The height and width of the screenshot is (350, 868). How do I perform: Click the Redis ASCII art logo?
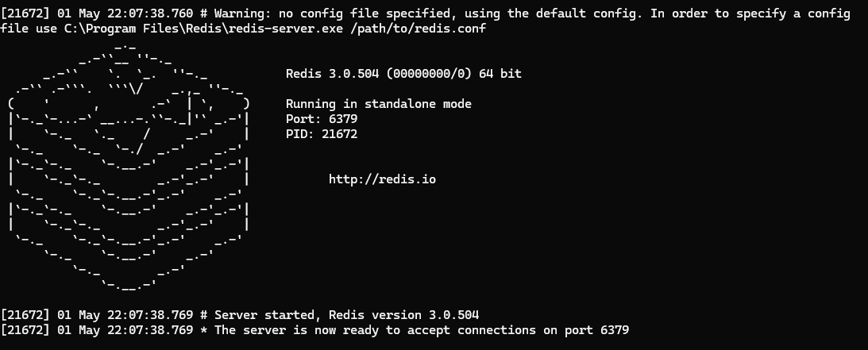click(129, 166)
